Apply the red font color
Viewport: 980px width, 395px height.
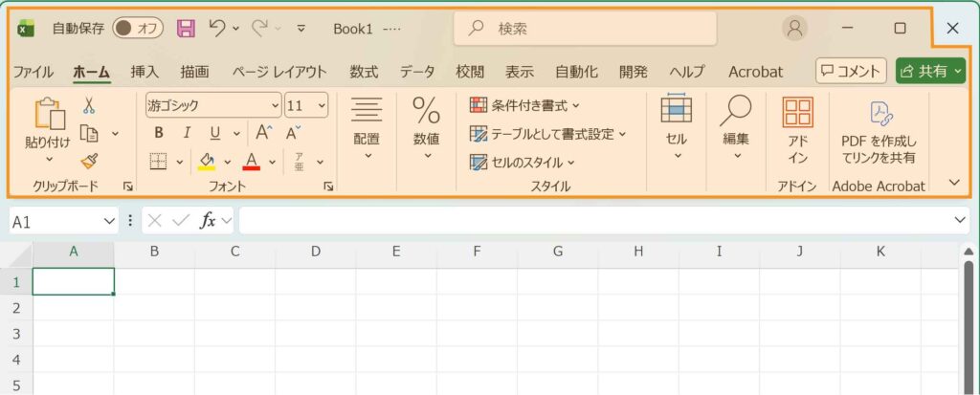pos(252,162)
